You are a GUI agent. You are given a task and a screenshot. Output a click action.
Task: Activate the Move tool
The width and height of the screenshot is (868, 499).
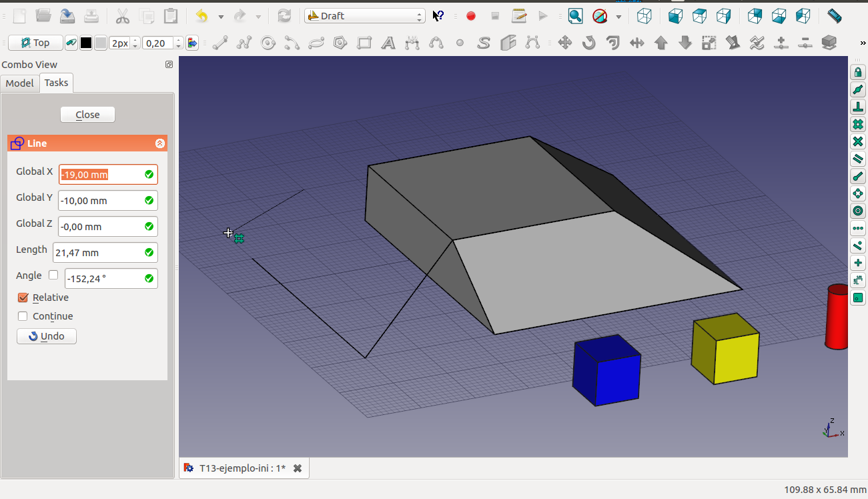click(x=564, y=43)
